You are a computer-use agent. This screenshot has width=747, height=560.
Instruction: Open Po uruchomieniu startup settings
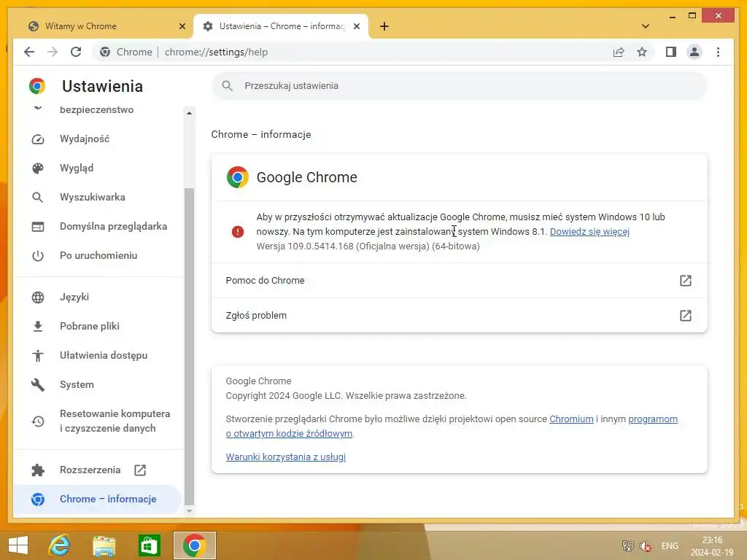[x=98, y=255]
